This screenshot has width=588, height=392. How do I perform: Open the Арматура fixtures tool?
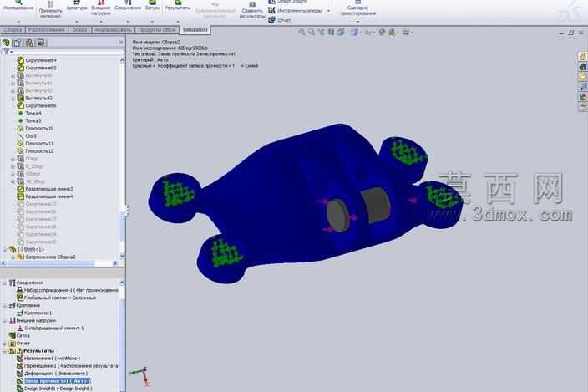[77, 5]
